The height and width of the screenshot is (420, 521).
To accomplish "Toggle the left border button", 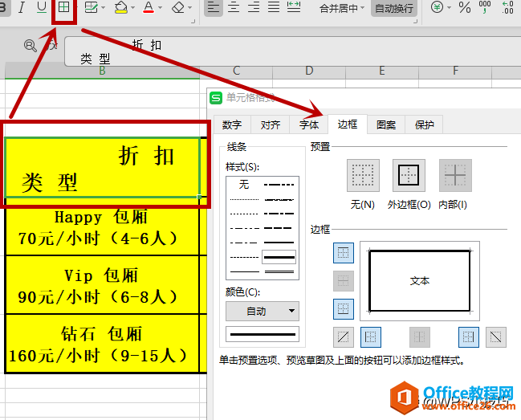I will tap(371, 337).
